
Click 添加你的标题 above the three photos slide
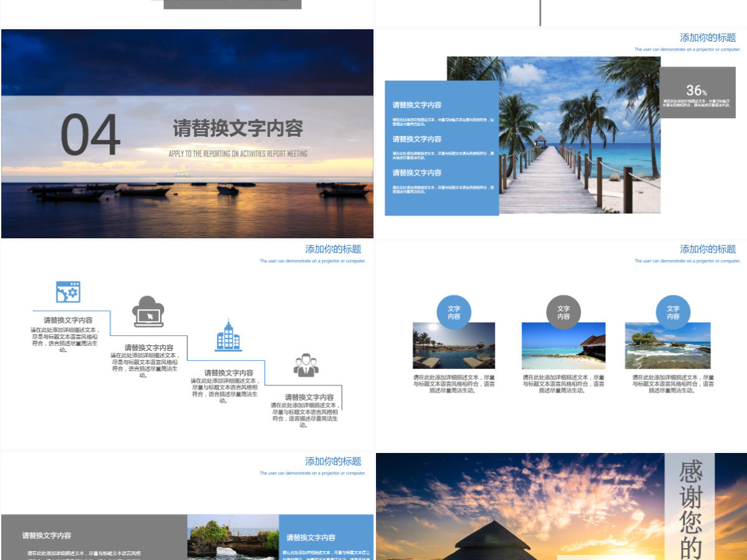(708, 249)
